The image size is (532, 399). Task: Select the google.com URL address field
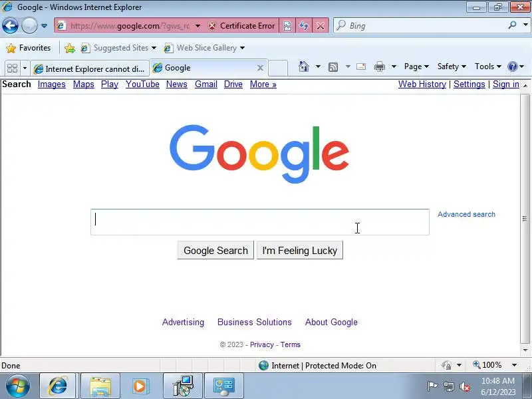pos(130,26)
